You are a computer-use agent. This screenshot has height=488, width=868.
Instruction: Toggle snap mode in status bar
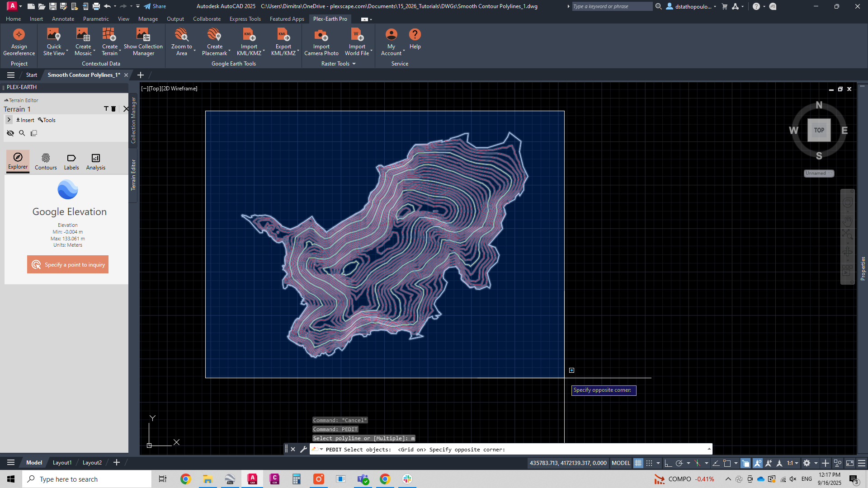[x=649, y=463]
